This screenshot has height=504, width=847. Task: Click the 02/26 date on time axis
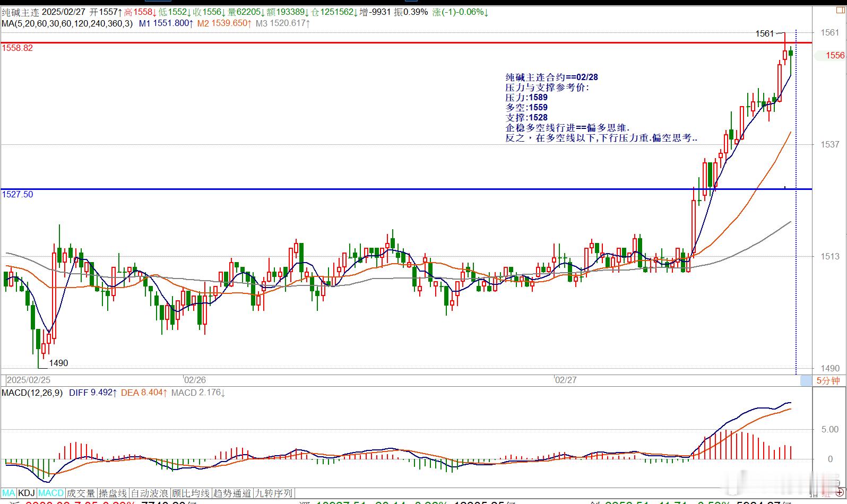tap(195, 380)
